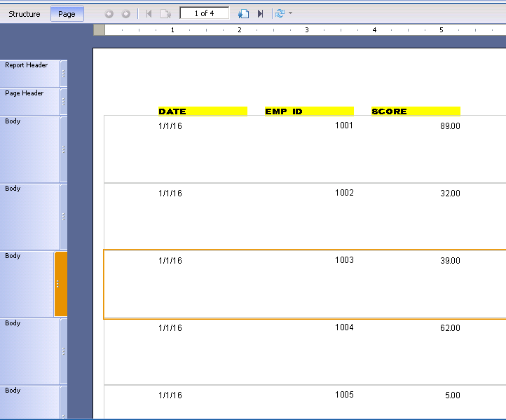Select the Page tab
This screenshot has width=506, height=420.
(x=67, y=14)
